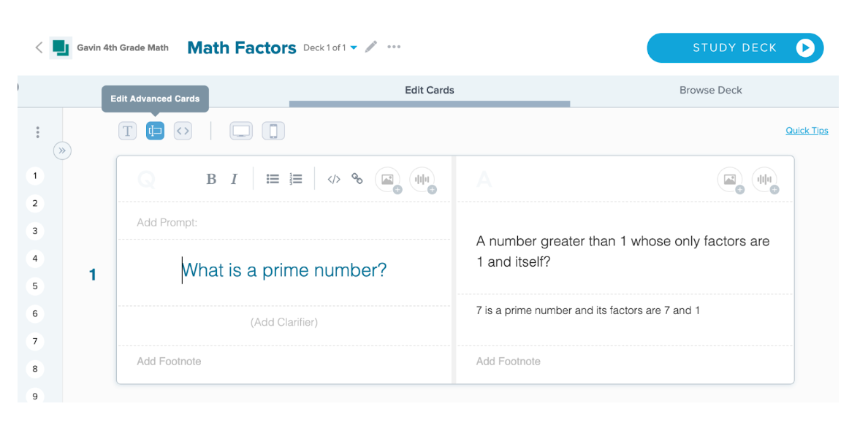868x428 pixels.
Task: Switch to the Edit Cards tab
Action: click(430, 91)
